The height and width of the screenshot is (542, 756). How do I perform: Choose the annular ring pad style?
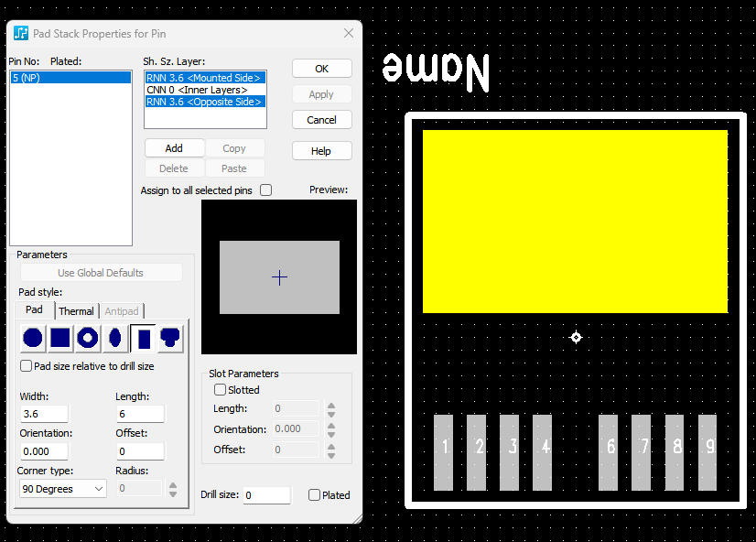pos(88,338)
